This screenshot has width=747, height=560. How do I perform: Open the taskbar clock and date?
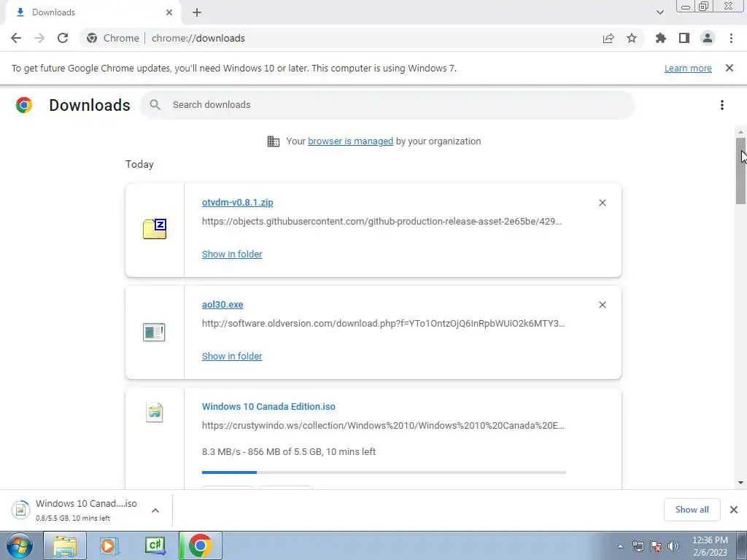[710, 546]
